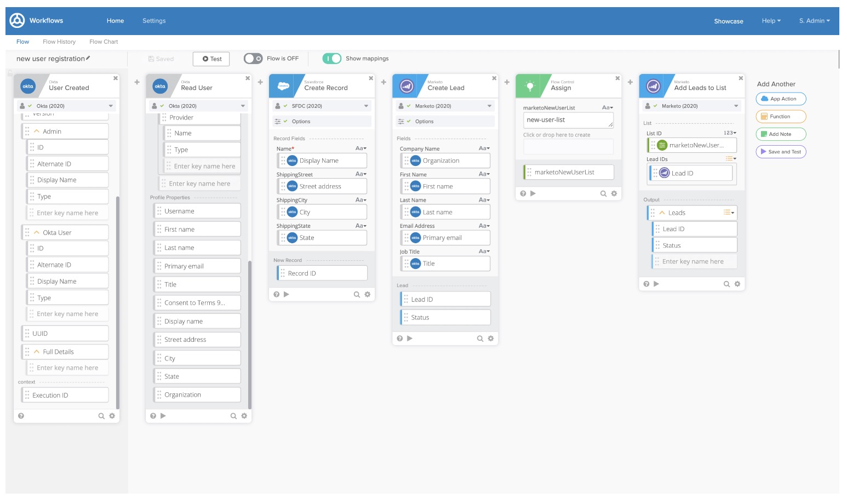Disable the Show mappings toggle
This screenshot has width=847, height=504.
coord(332,59)
